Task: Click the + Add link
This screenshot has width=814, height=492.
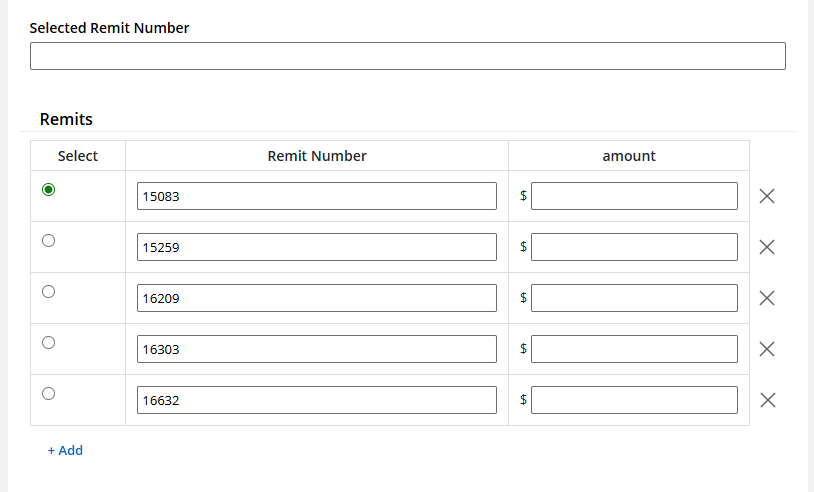Action: tap(65, 450)
